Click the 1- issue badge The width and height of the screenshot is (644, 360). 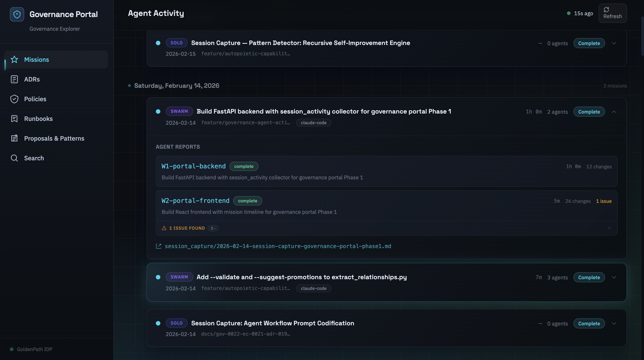[x=213, y=228]
